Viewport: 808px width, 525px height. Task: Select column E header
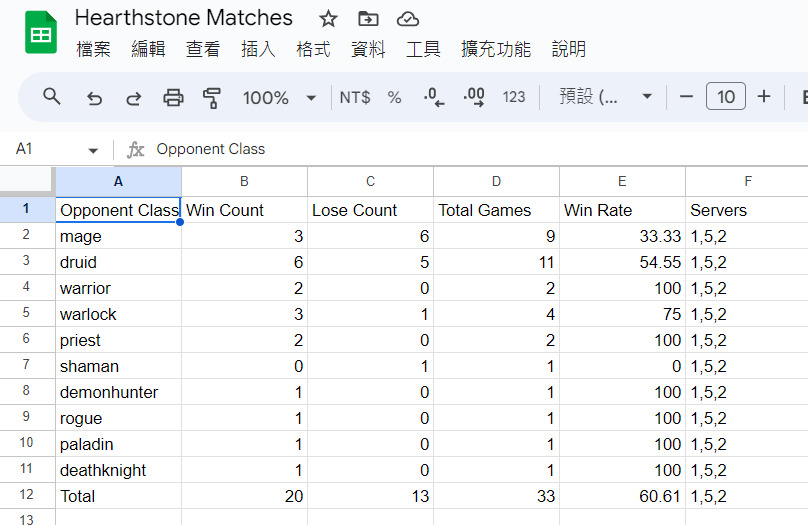622,181
